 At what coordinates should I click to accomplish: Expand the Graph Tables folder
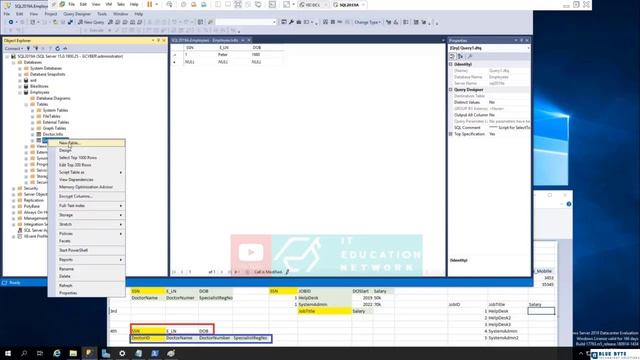click(x=33, y=129)
